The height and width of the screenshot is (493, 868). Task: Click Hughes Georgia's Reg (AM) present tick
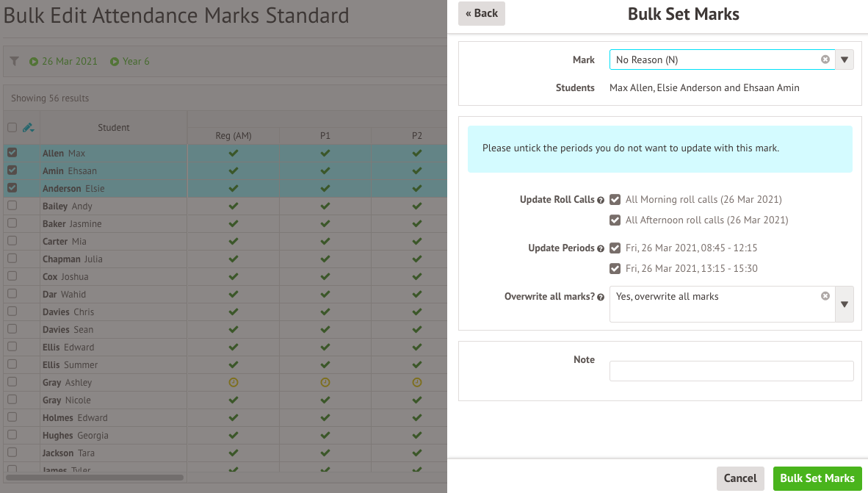click(x=234, y=436)
